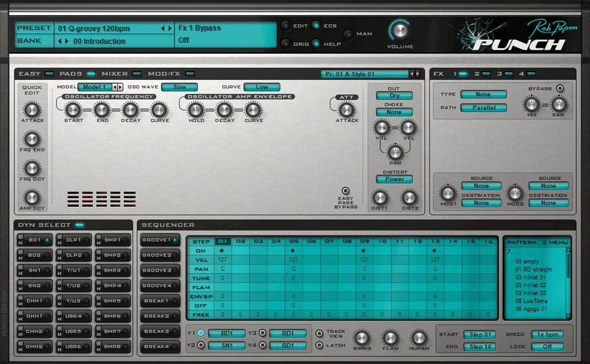This screenshot has width=590, height=364.
Task: Click the Oscillator Frequency Decay knob
Action: [130, 110]
